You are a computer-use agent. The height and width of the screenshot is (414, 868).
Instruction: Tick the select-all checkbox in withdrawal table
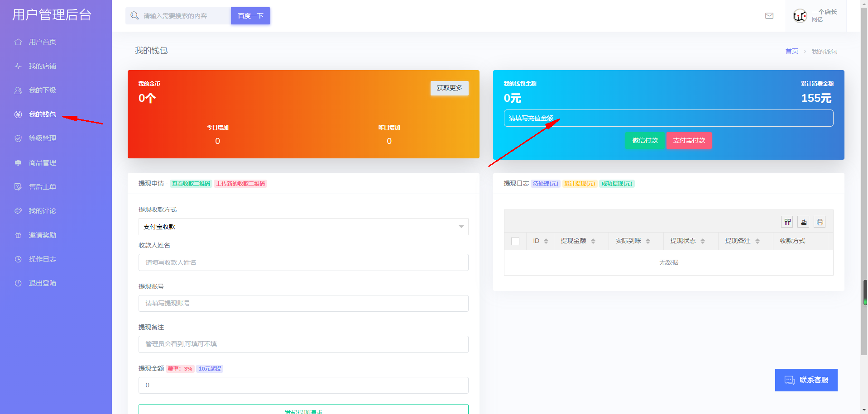515,241
